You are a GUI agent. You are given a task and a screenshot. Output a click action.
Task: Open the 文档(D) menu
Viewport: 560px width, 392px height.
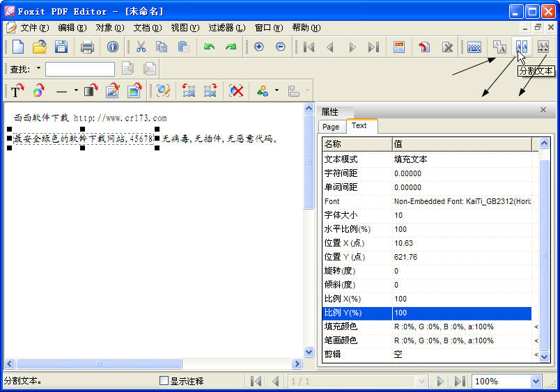point(147,27)
